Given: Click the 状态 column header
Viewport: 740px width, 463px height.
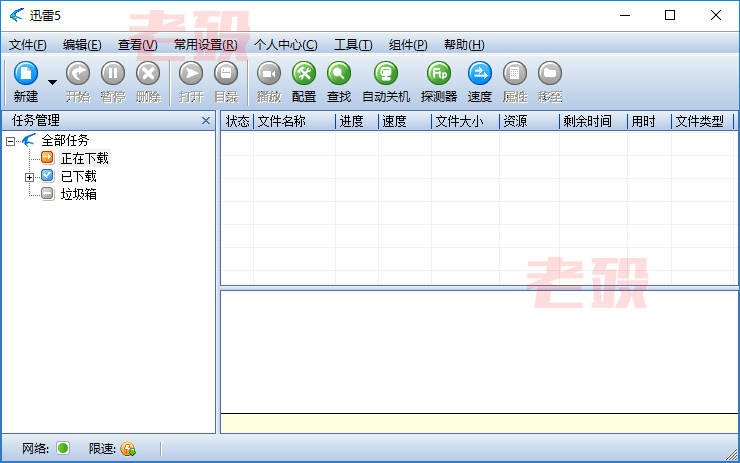Looking at the screenshot, I should [237, 121].
